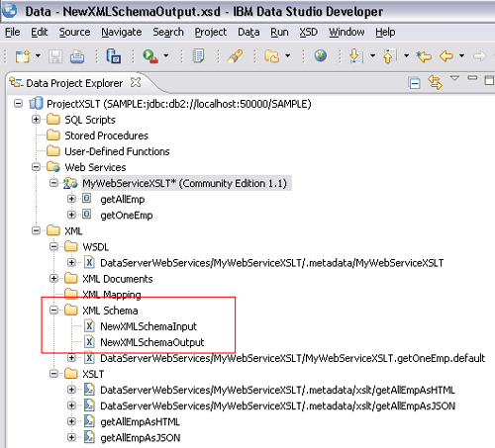Click the getAllEmp operation icon

tap(87, 199)
